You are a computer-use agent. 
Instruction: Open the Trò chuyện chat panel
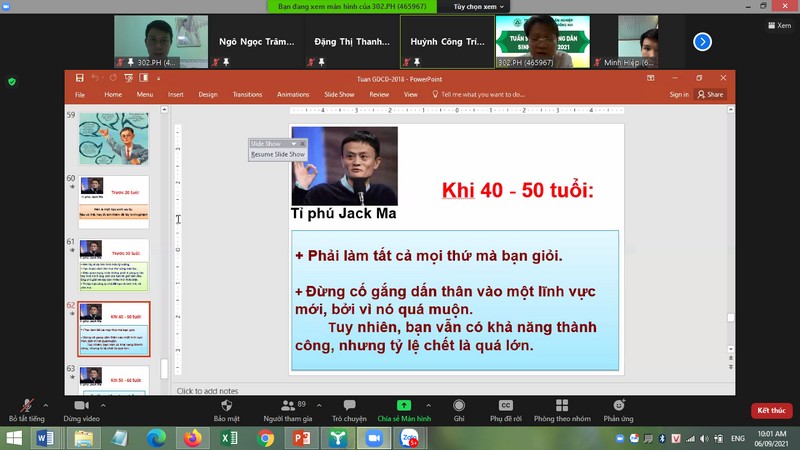coord(349,407)
